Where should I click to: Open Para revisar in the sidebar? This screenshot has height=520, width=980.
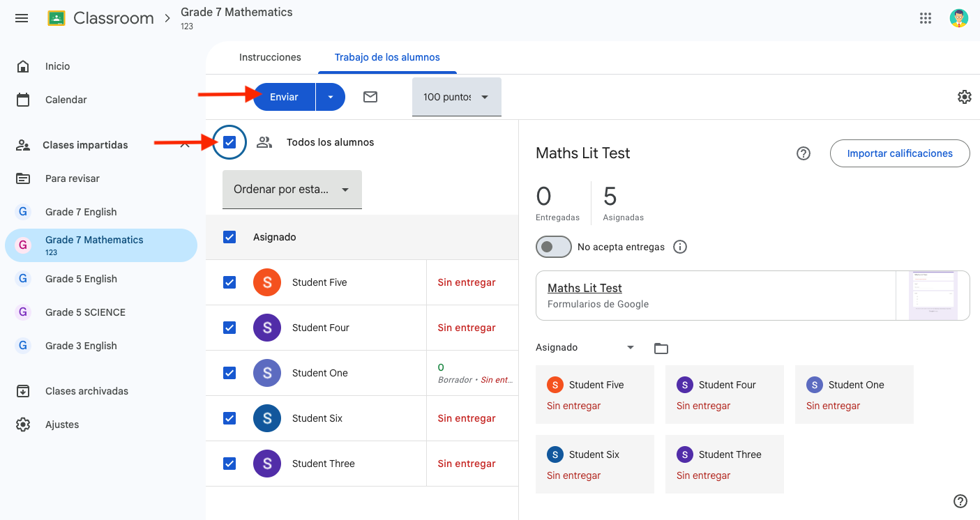pos(73,178)
